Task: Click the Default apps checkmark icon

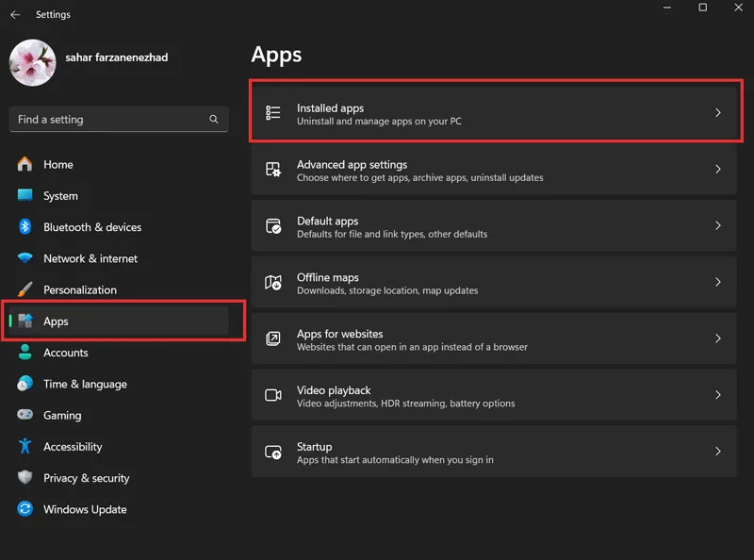Action: (x=273, y=225)
